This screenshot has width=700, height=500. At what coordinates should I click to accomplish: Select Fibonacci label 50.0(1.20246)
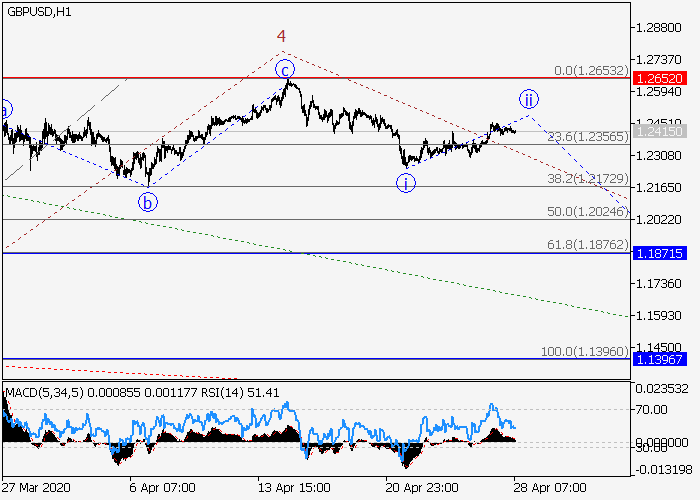click(588, 212)
